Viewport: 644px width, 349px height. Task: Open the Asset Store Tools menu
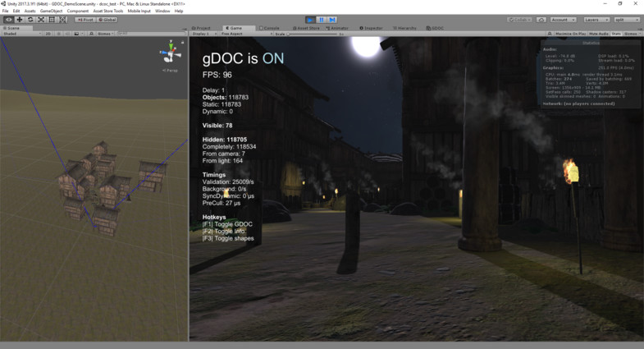tap(108, 11)
